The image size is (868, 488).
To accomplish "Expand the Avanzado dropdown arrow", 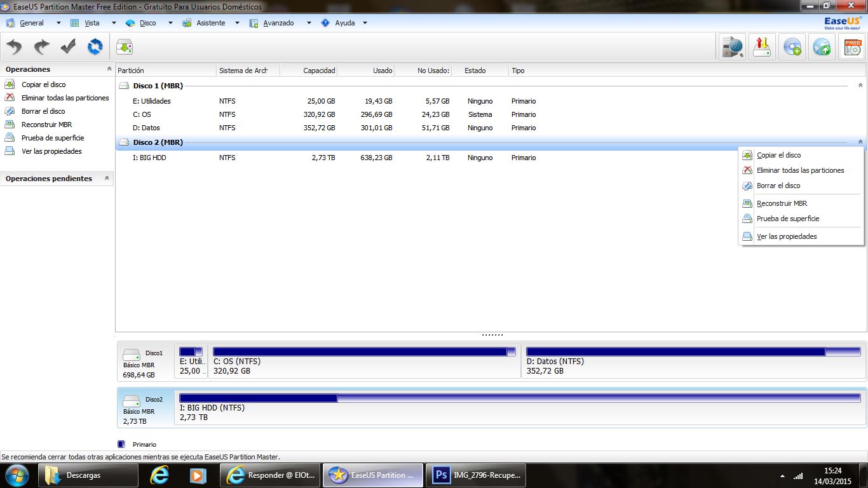I will [x=309, y=23].
